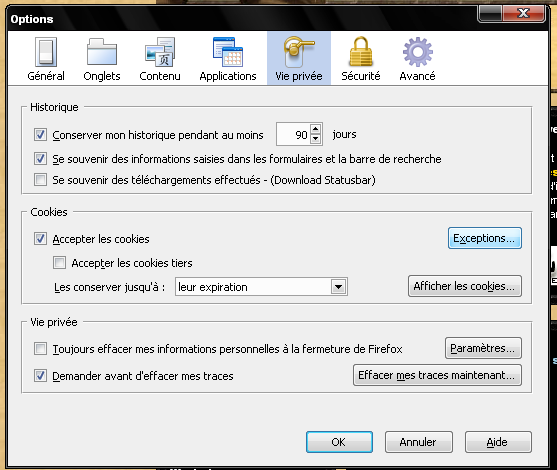Click Effacer mes traces maintenant… button
This screenshot has height=470, width=557.
(437, 375)
